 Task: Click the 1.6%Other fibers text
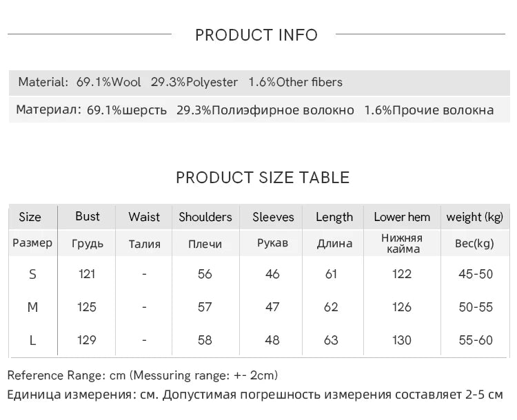pyautogui.click(x=296, y=82)
